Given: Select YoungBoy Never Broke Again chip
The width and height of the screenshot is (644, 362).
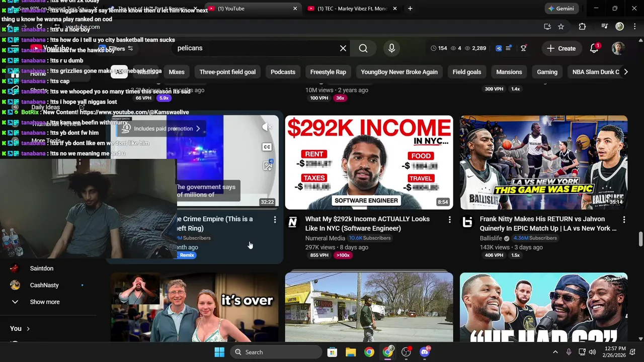Looking at the screenshot, I should click(399, 72).
